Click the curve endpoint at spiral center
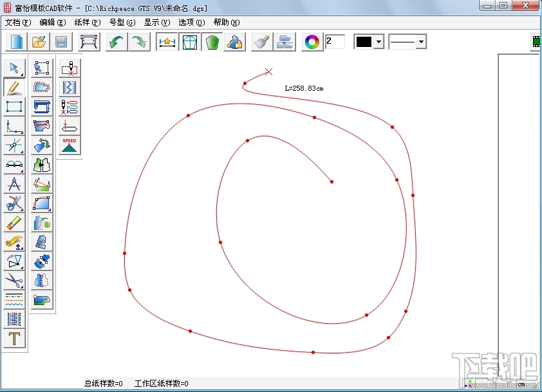 coord(332,182)
